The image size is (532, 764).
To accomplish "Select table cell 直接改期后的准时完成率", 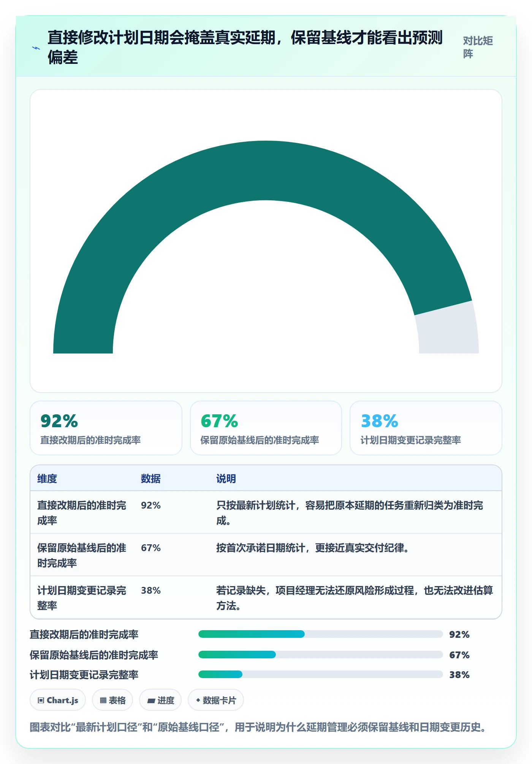I will pos(82,513).
